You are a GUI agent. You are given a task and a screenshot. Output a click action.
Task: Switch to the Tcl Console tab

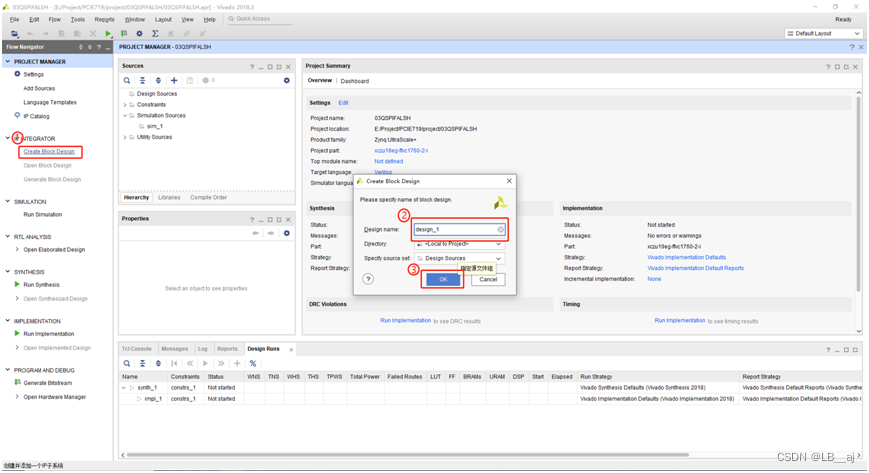(136, 349)
